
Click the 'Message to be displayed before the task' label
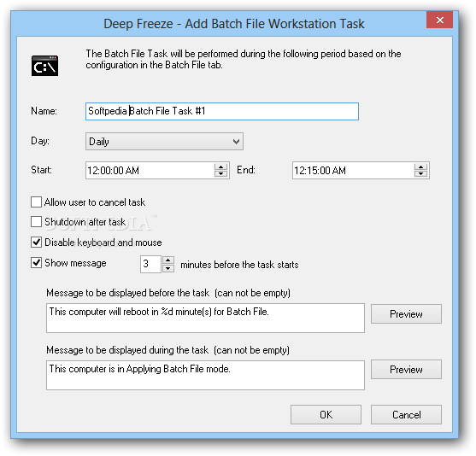click(128, 293)
